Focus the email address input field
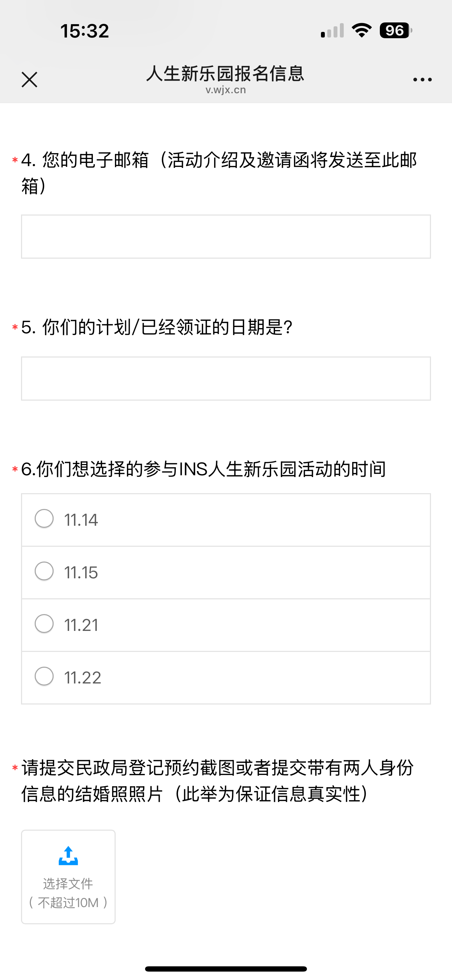The height and width of the screenshot is (980, 452). (x=226, y=237)
